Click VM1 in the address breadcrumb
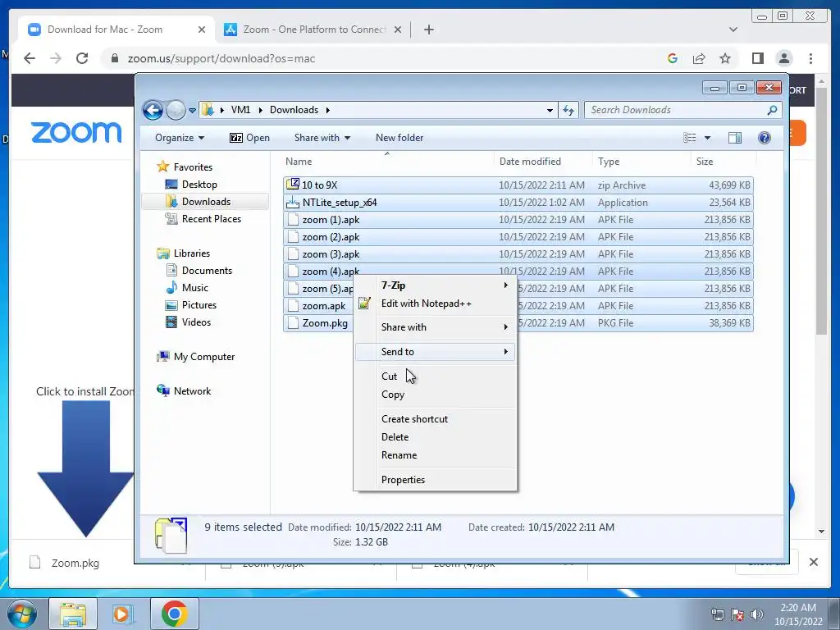The image size is (840, 630). tap(240, 110)
